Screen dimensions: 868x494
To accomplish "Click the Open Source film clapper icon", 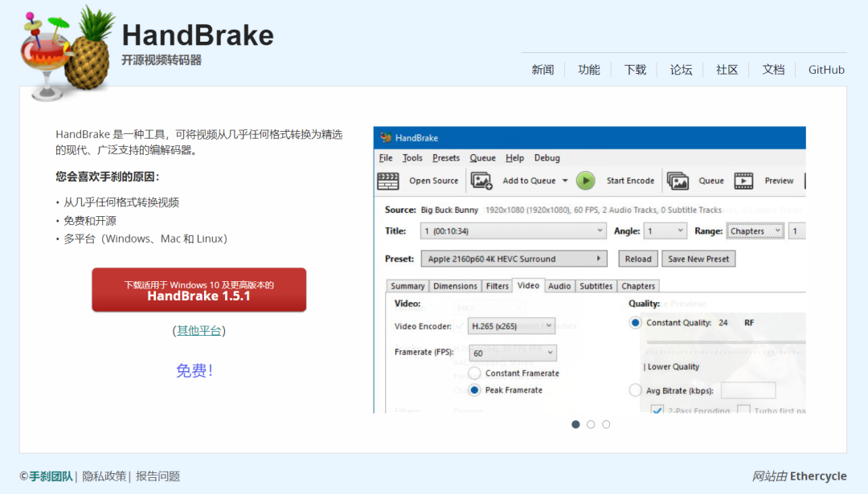I will 388,181.
